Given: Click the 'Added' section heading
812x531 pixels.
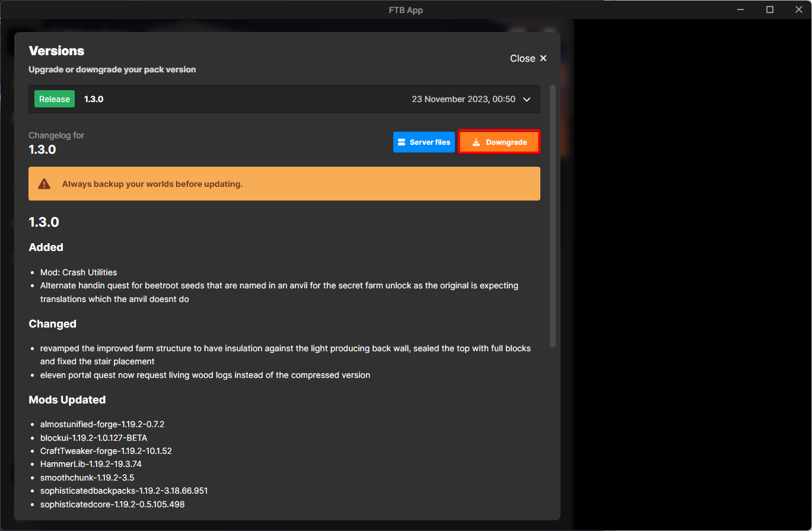Looking at the screenshot, I should point(46,247).
